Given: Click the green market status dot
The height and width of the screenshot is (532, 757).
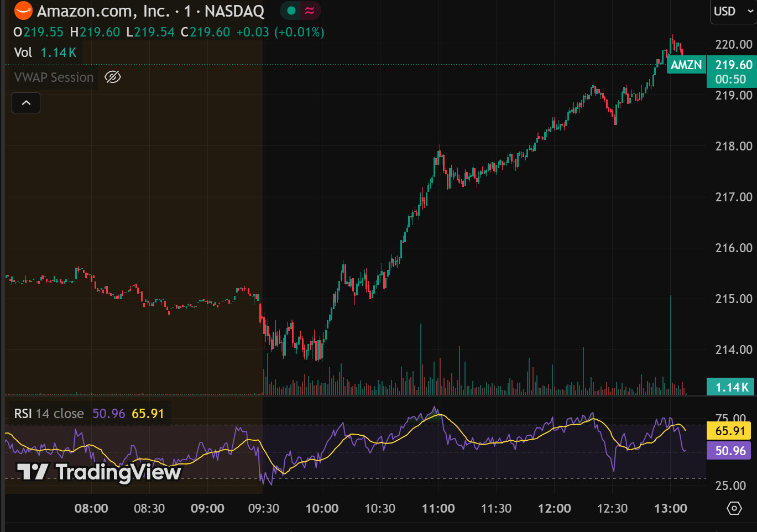Looking at the screenshot, I should click(291, 11).
